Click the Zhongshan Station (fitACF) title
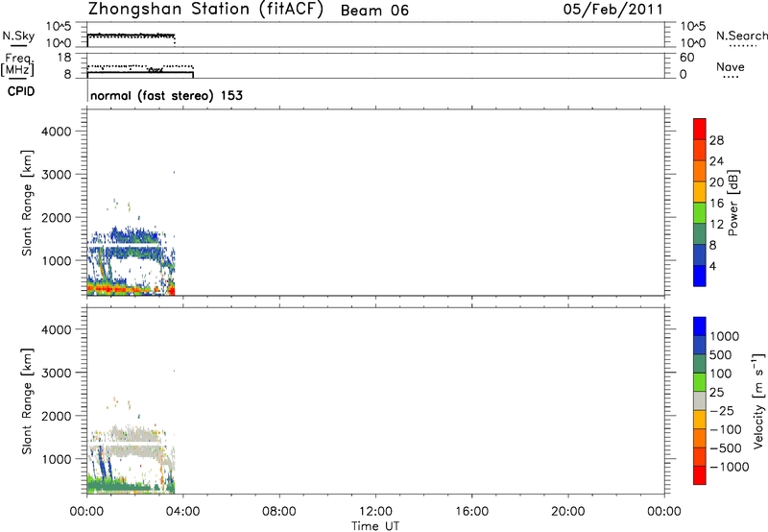 point(205,10)
